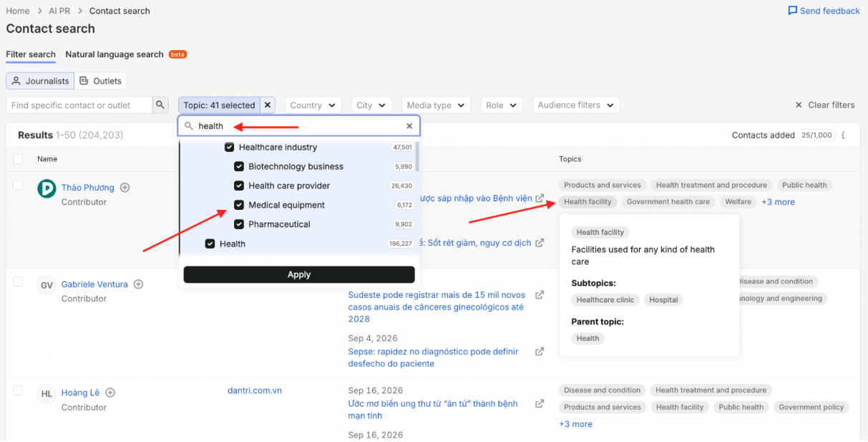Select the Journalists tab

[41, 81]
